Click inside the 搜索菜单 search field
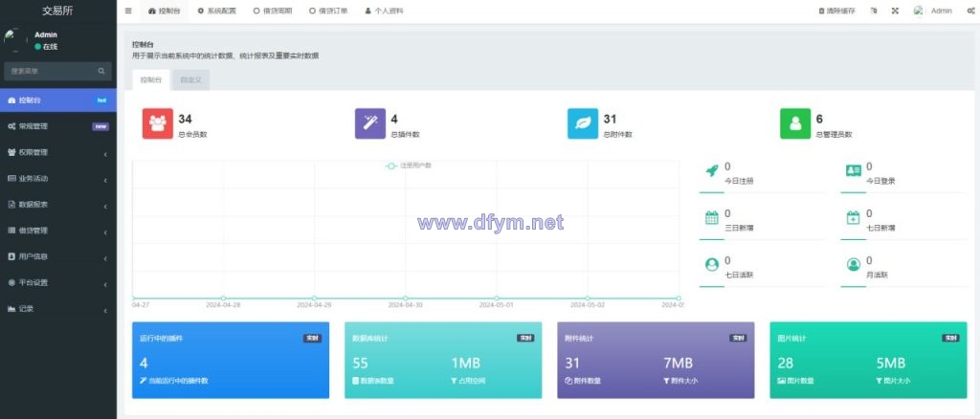Image resolution: width=980 pixels, height=419 pixels. (58, 71)
